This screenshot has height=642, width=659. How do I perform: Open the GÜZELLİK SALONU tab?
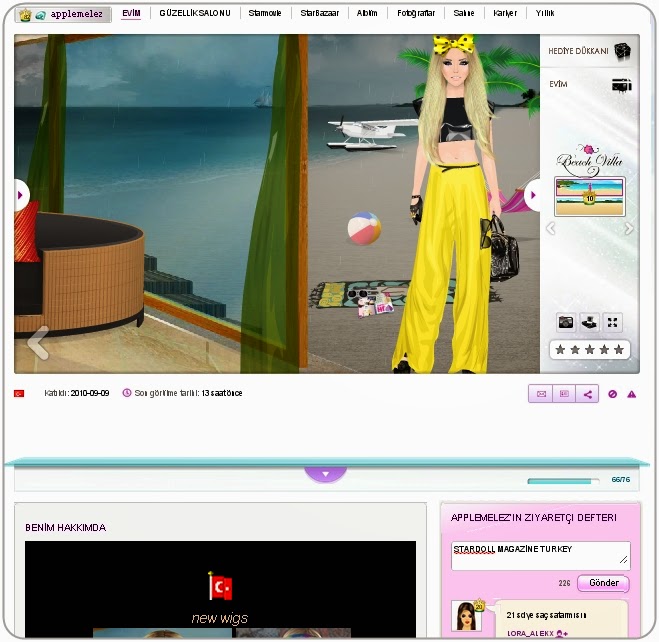click(195, 13)
